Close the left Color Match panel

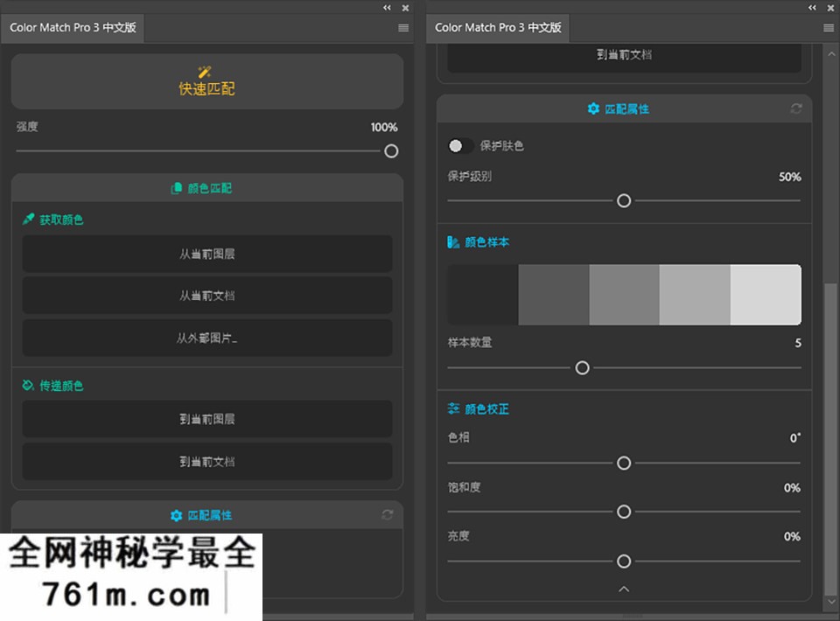tap(405, 8)
